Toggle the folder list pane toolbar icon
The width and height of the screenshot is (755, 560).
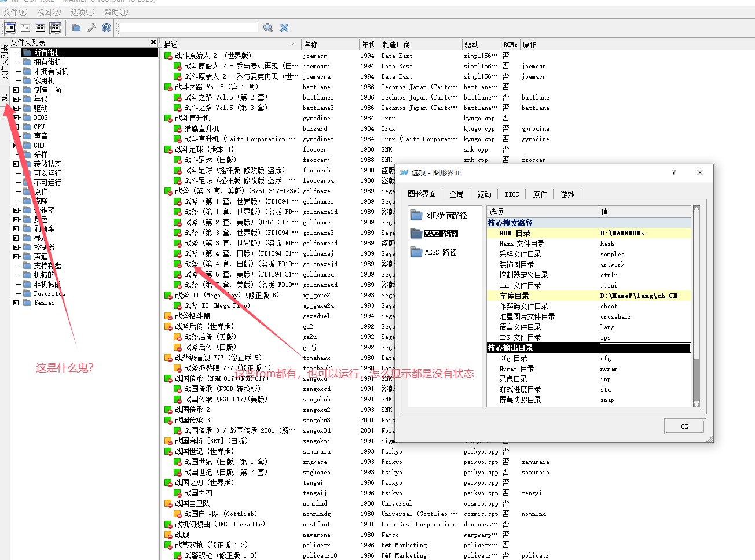(x=10, y=27)
